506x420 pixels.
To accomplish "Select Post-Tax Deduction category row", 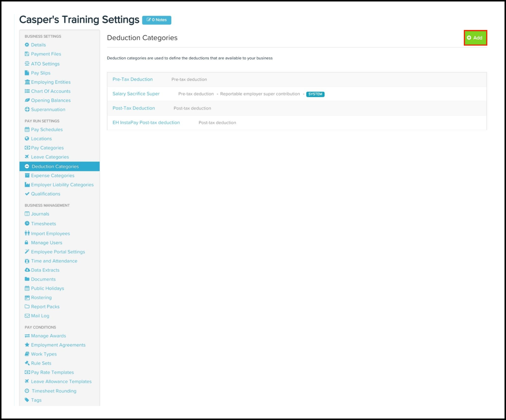I will click(133, 108).
